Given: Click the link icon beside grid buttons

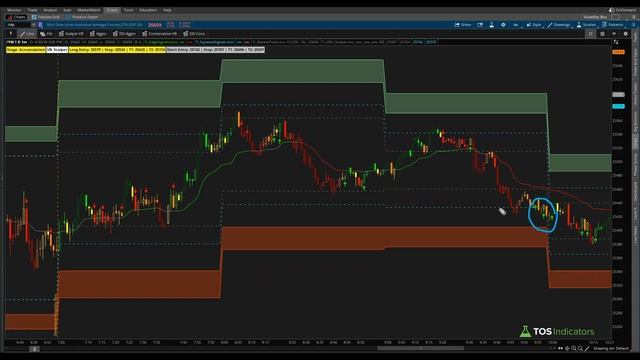Looking at the screenshot, I should [614, 34].
